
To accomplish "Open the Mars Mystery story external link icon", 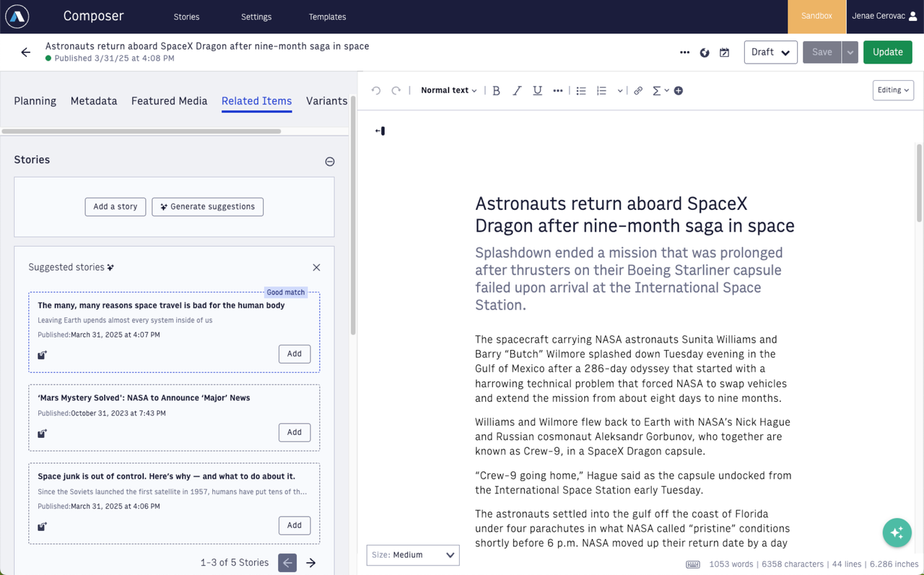I will click(x=42, y=434).
